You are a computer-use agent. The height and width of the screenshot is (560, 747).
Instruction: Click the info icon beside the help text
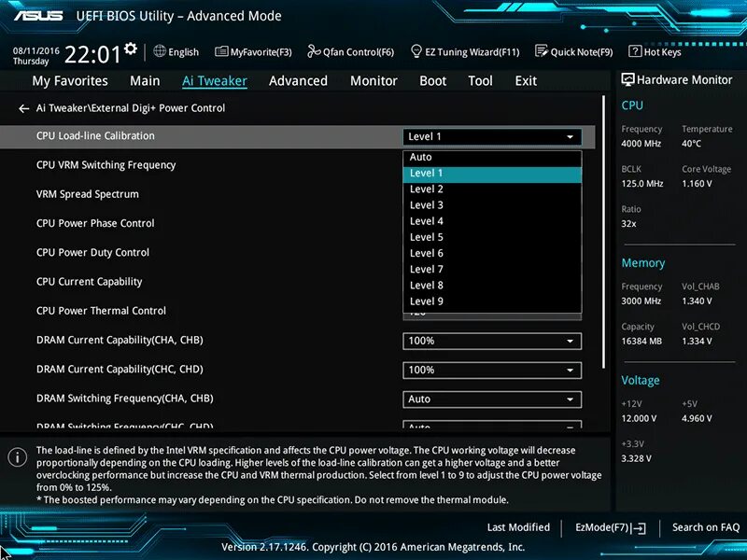tap(18, 457)
